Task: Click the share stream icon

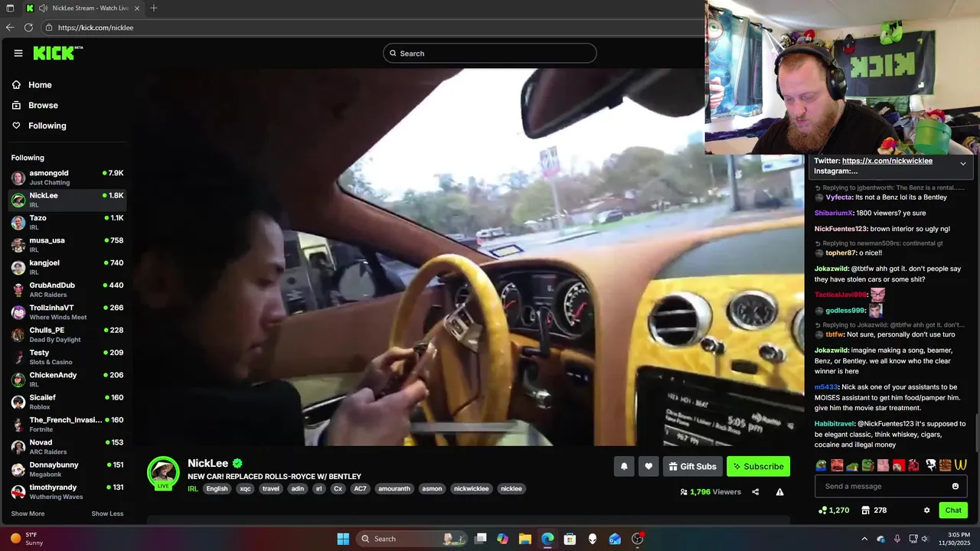Action: click(x=756, y=492)
